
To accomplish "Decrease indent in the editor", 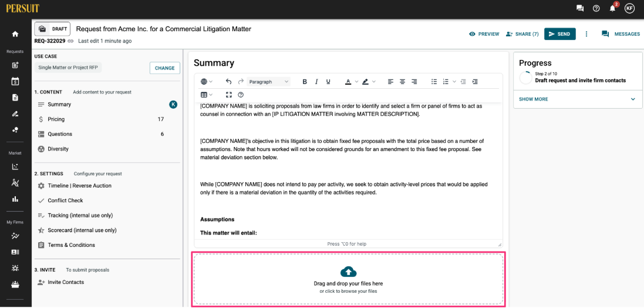I will (x=463, y=82).
